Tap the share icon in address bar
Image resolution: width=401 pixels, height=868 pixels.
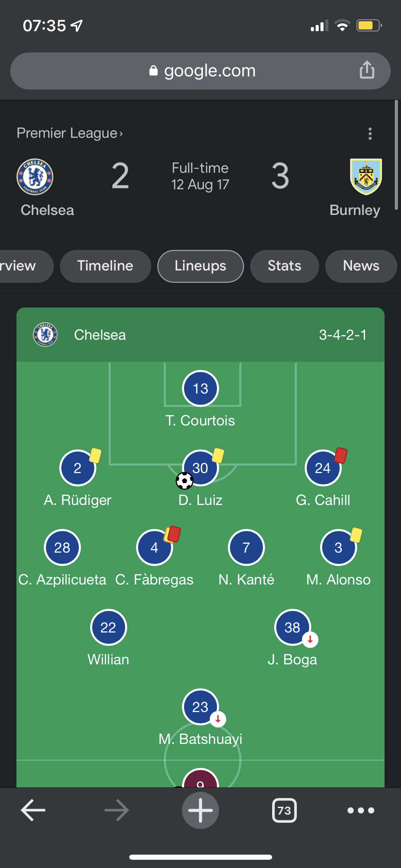367,70
